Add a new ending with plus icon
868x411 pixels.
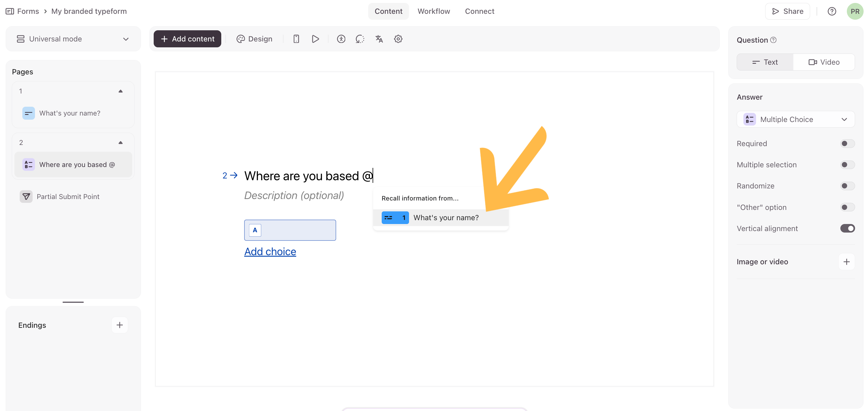(120, 325)
